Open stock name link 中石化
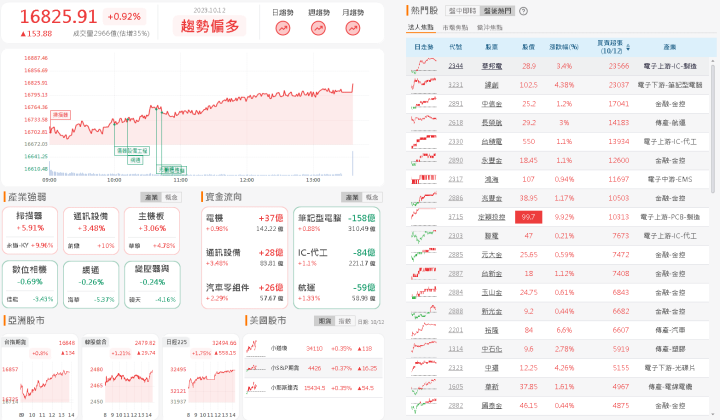The width and height of the screenshot is (720, 420). pyautogui.click(x=491, y=349)
